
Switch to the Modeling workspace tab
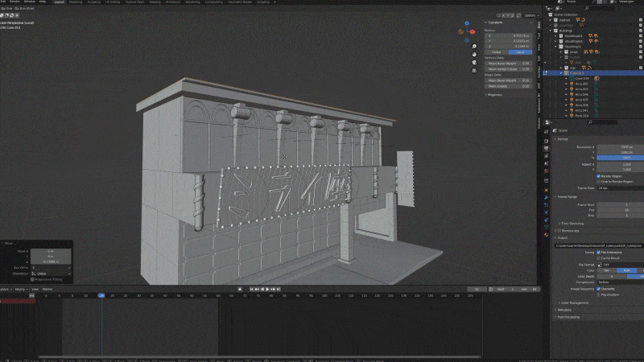pos(75,2)
